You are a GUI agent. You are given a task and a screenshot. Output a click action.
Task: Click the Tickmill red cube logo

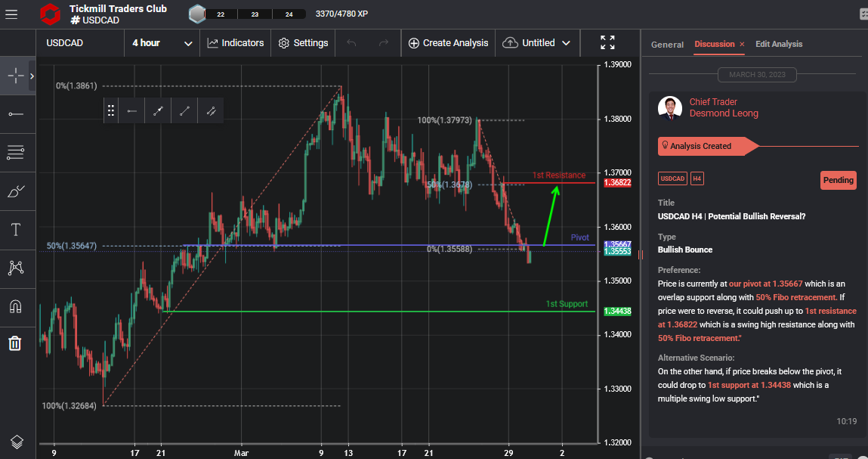(x=50, y=14)
